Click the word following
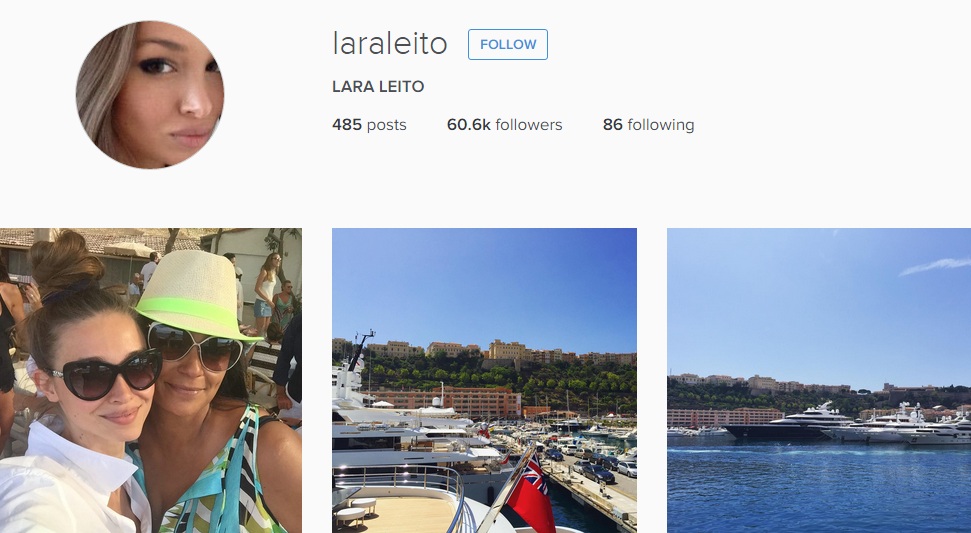The height and width of the screenshot is (533, 971). 661,125
